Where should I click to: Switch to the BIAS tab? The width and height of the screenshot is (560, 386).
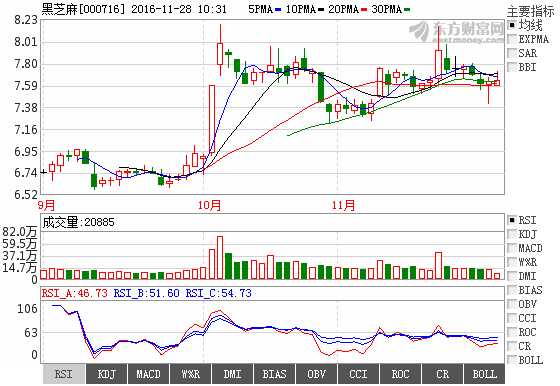tap(275, 374)
